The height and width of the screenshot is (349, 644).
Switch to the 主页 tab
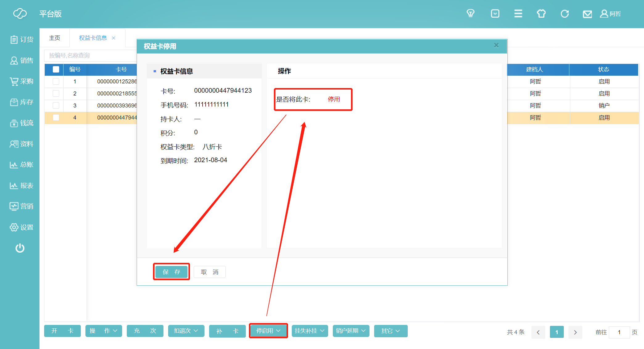pos(55,38)
